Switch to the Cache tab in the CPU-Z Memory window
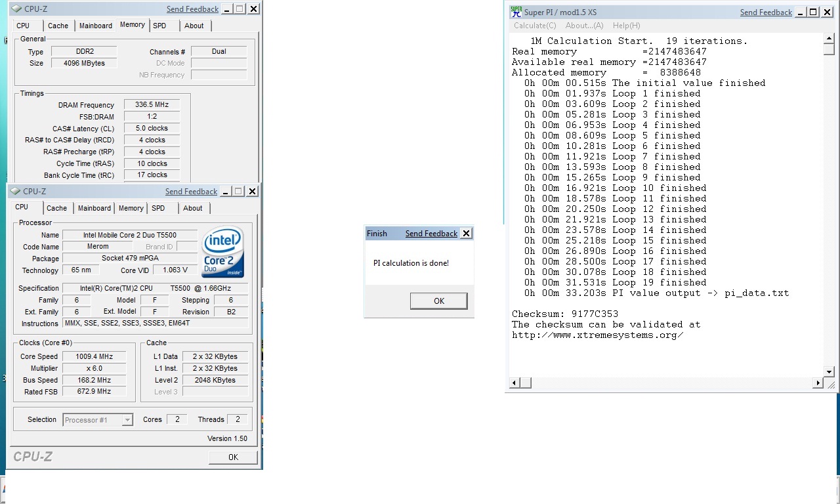 (x=58, y=26)
